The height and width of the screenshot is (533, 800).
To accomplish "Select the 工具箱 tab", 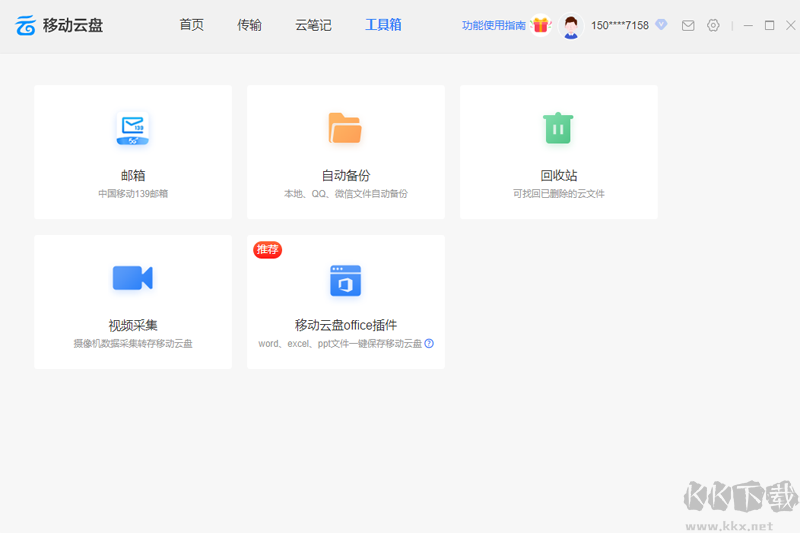I will 383,24.
